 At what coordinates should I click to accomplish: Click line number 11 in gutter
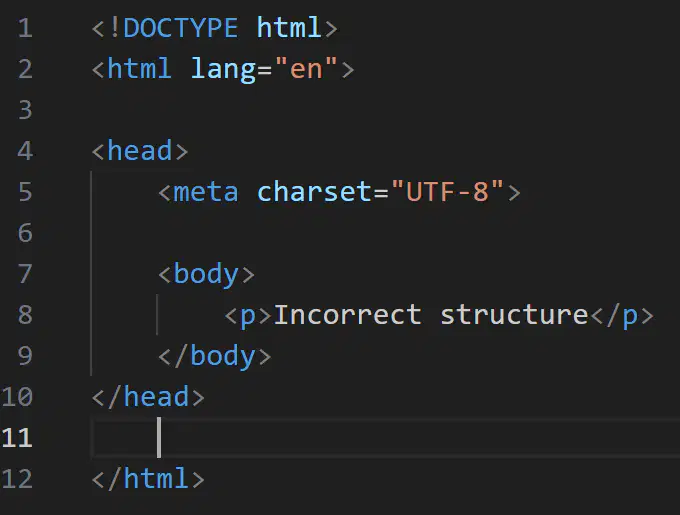17,438
